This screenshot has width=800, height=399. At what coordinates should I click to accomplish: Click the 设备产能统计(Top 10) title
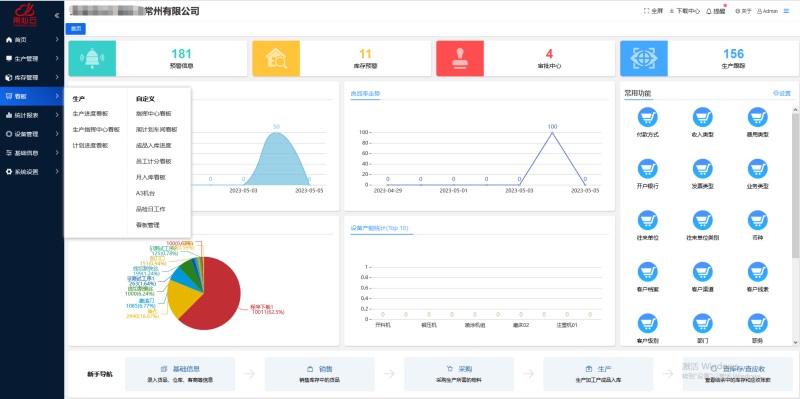click(380, 228)
